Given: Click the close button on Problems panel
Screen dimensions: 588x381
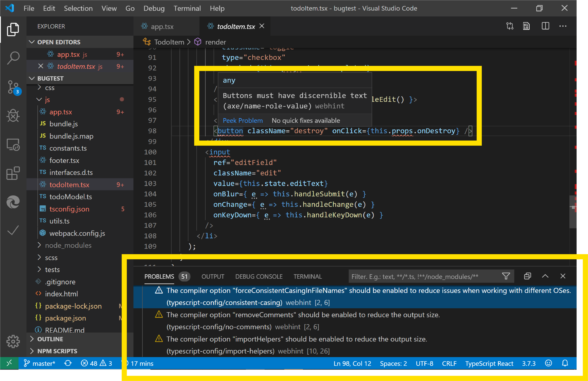Looking at the screenshot, I should tap(563, 276).
